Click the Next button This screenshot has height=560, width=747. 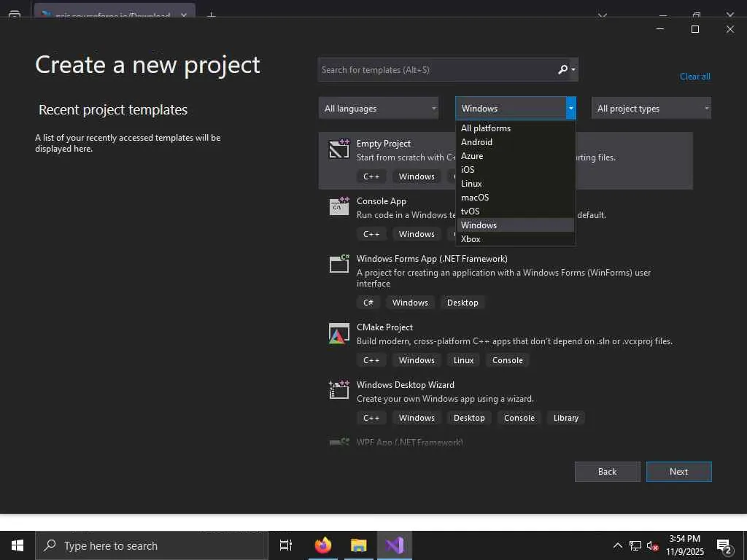click(x=679, y=472)
